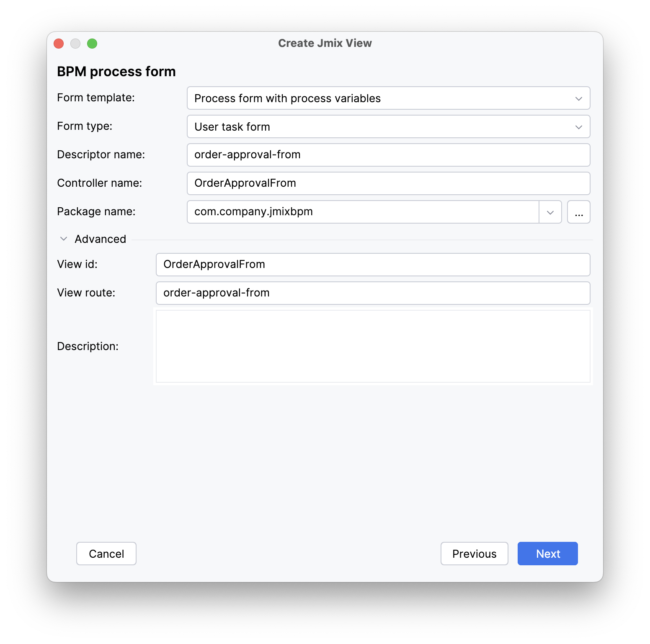The width and height of the screenshot is (650, 644).
Task: Collapse the Advanced section
Action: (63, 238)
